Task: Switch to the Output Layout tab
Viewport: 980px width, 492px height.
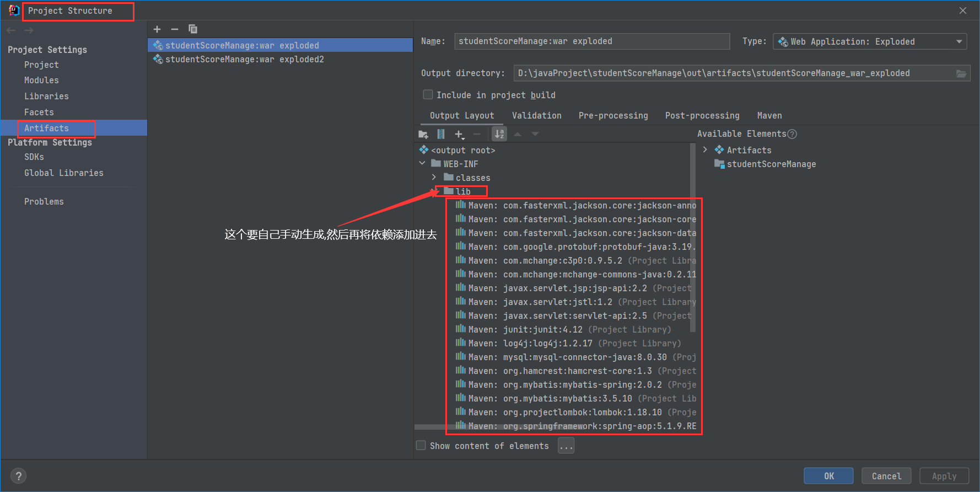Action: tap(462, 115)
